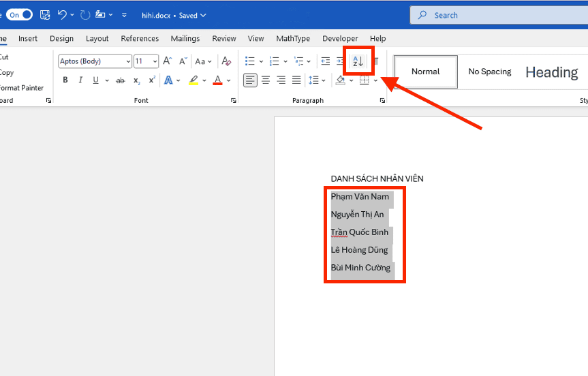The width and height of the screenshot is (588, 376).
Task: Open the Design tab
Action: click(x=61, y=39)
